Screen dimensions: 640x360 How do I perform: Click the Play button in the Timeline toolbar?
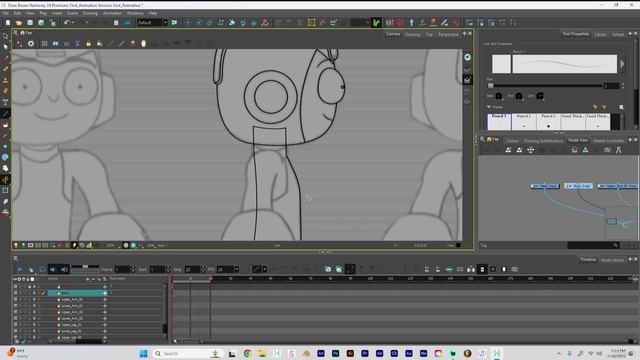point(20,269)
